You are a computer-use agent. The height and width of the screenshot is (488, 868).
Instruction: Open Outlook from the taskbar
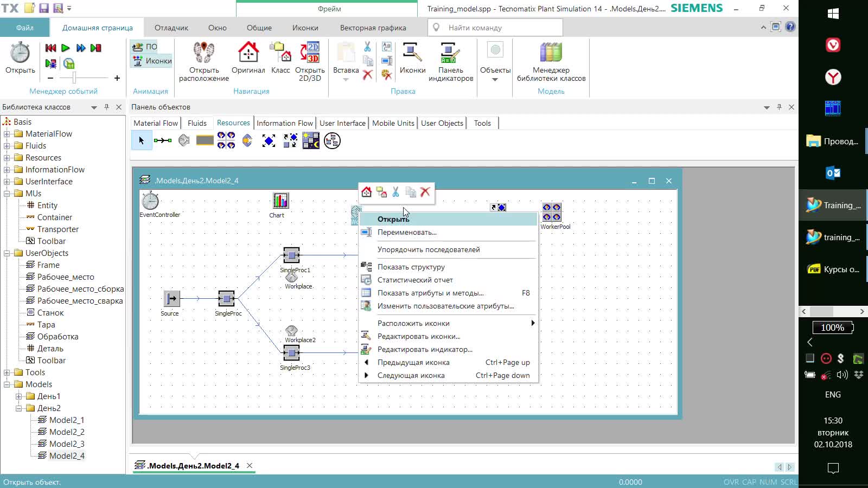pyautogui.click(x=833, y=173)
